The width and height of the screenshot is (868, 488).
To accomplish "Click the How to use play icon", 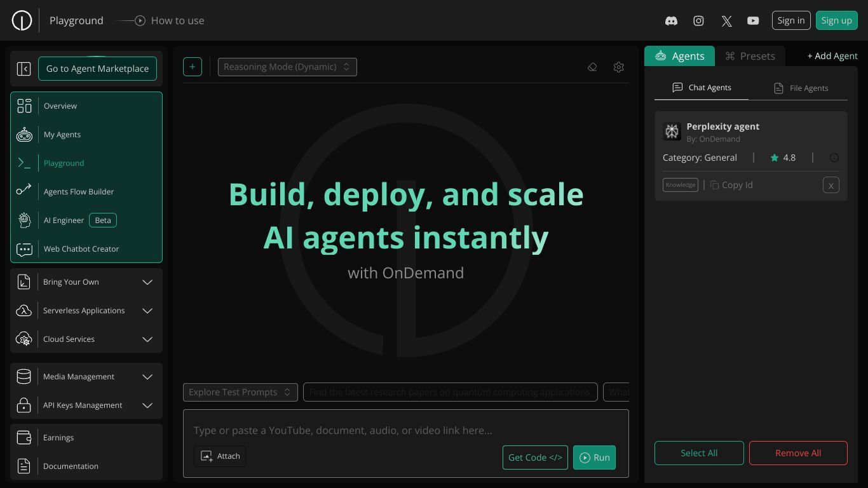I will (x=140, y=20).
